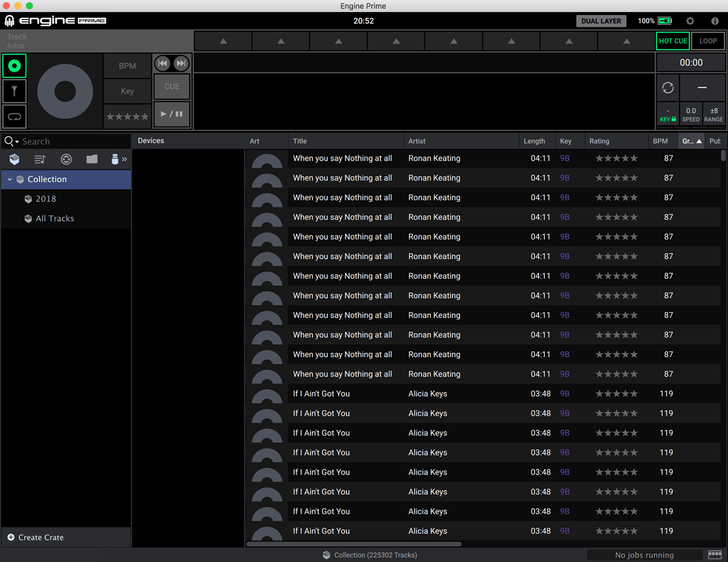The image size is (728, 562).
Task: Select the USB drive icon in sidebar
Action: pyautogui.click(x=116, y=159)
